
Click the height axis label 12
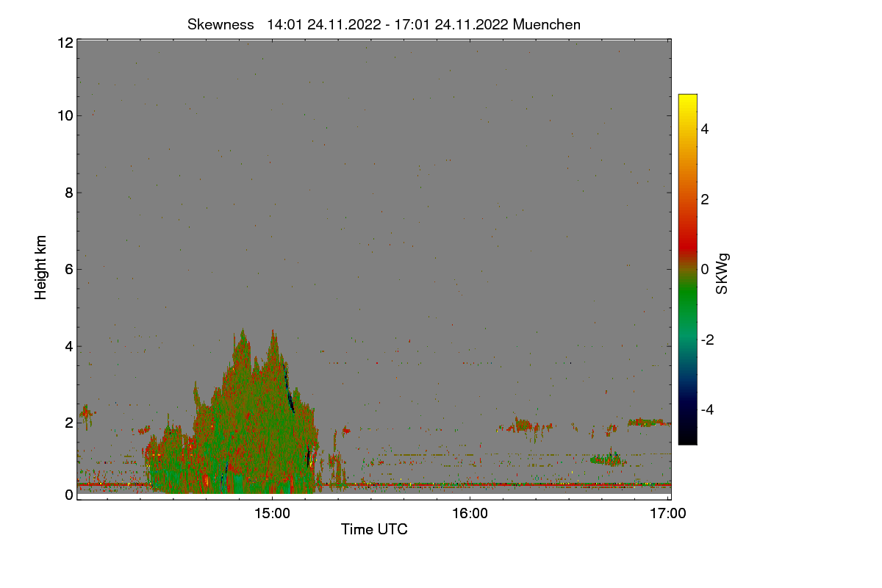point(65,43)
